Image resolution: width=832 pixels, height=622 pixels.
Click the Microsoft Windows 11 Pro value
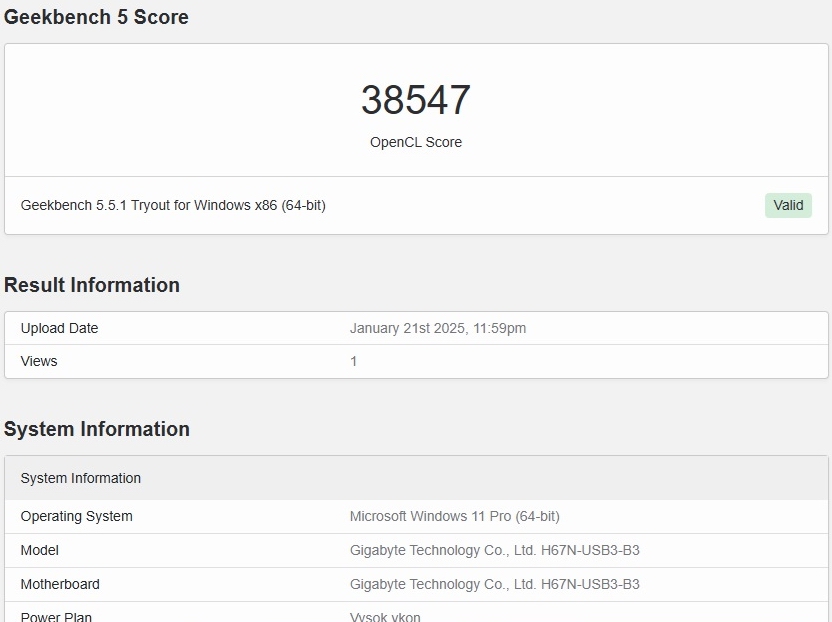(x=455, y=516)
